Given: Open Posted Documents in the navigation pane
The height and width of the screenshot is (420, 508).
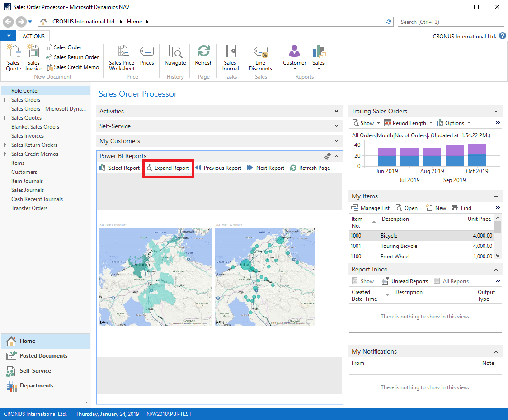Looking at the screenshot, I should 43,356.
